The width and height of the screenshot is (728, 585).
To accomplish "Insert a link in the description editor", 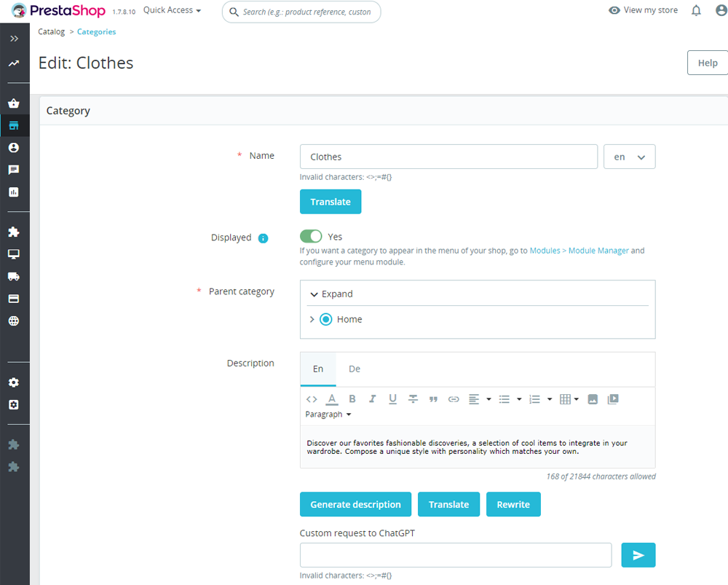I will click(x=453, y=398).
